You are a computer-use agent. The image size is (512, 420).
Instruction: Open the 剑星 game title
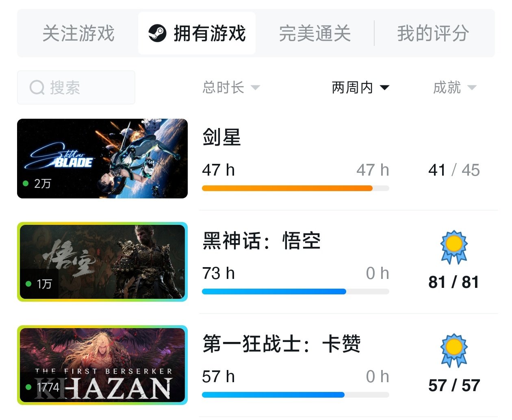tap(221, 137)
